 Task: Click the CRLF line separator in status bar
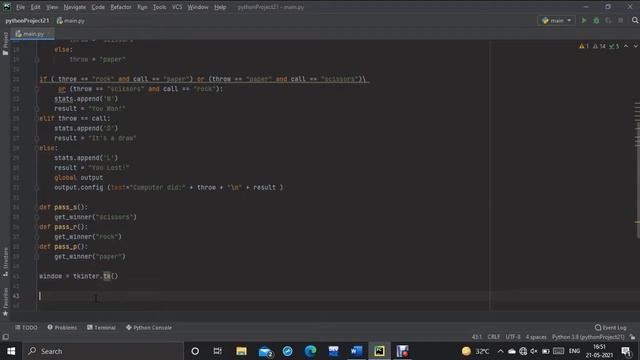tap(493, 337)
